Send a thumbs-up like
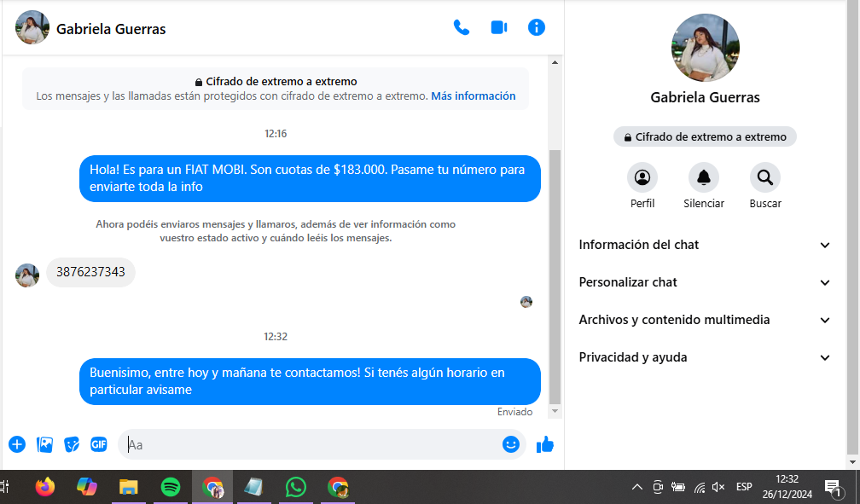Viewport: 860px width, 504px height. pos(545,444)
